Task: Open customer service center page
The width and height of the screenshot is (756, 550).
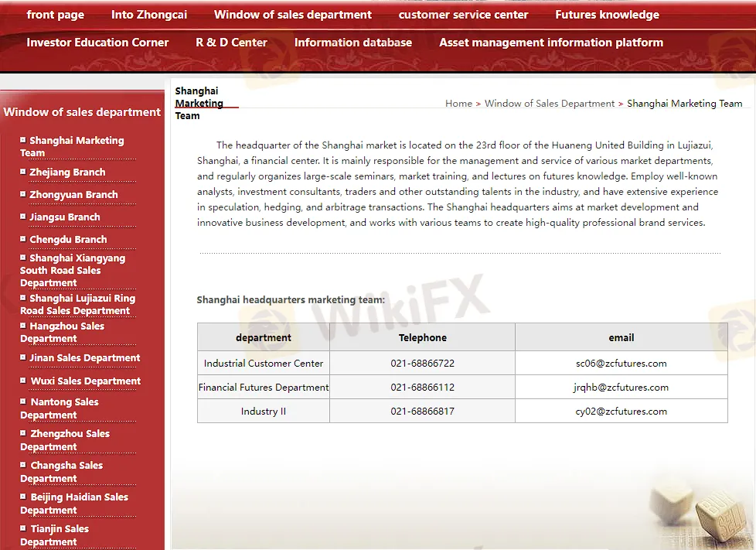Action: (463, 15)
